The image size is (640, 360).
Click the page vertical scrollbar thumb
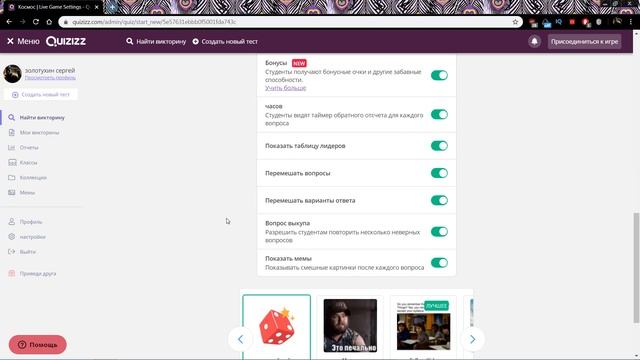pyautogui.click(x=636, y=267)
